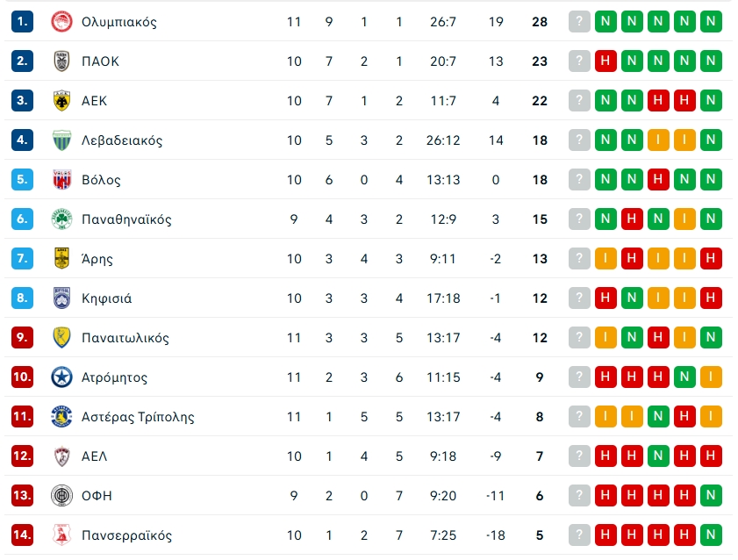This screenshot has height=560, width=738.
Task: Click Πανσερραϊκός green N win badge
Action: [x=711, y=535]
